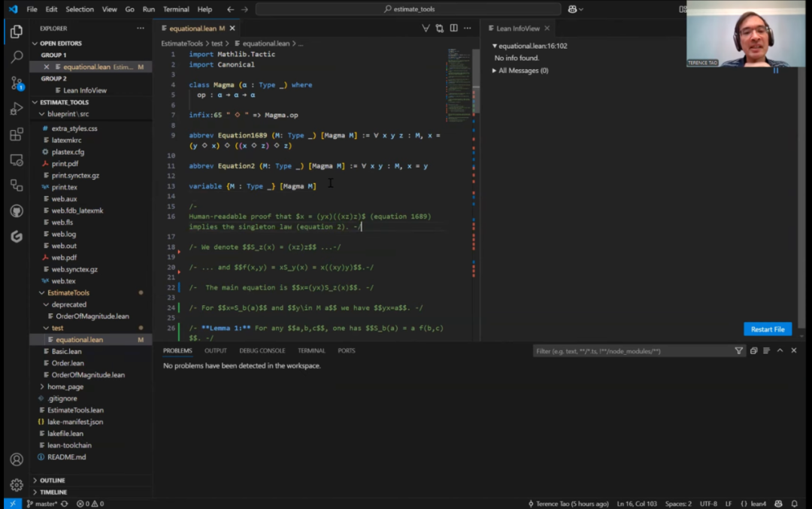Screen dimensions: 812x509
Task: Switch to the DEBUG CONSOLE tab
Action: click(x=262, y=350)
